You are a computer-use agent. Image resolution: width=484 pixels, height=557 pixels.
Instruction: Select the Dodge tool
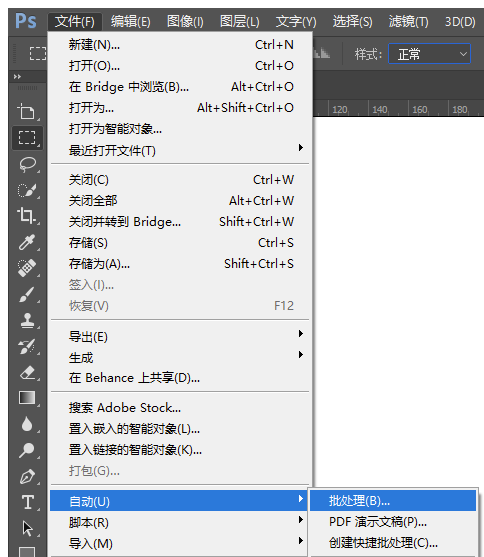pyautogui.click(x=27, y=450)
